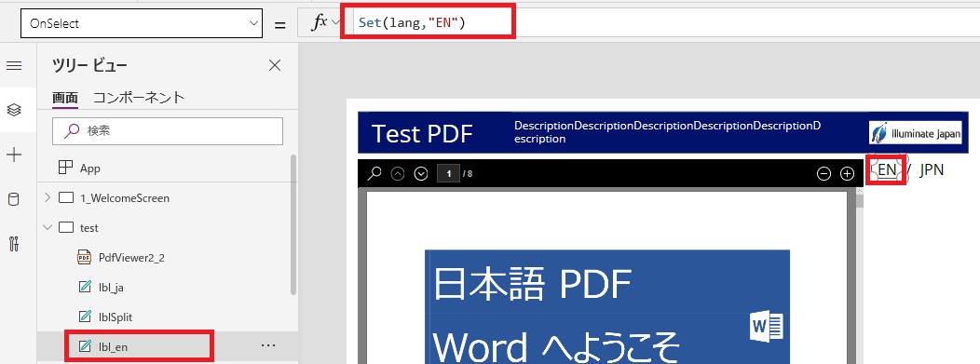
Task: Click the Test PDF title
Action: pyautogui.click(x=422, y=133)
